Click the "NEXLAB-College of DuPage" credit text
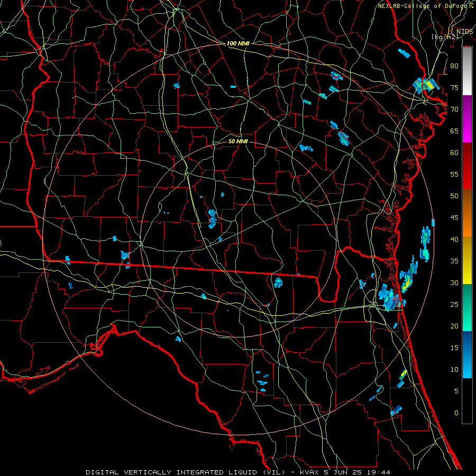The image size is (476, 476). [423, 6]
